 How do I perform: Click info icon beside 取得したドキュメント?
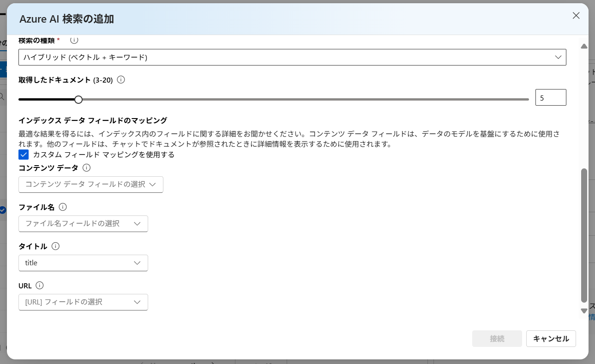(x=121, y=79)
